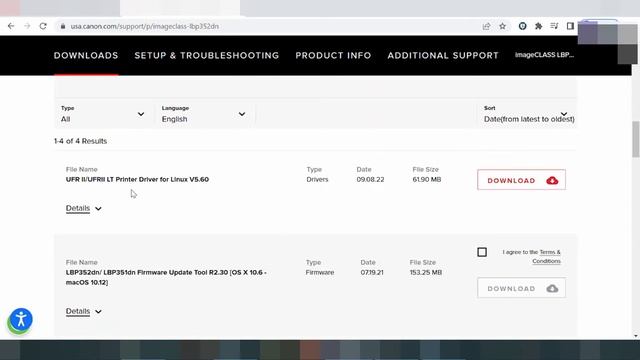Click the date 07.19.21
This screenshot has width=640, height=360.
coord(372,272)
